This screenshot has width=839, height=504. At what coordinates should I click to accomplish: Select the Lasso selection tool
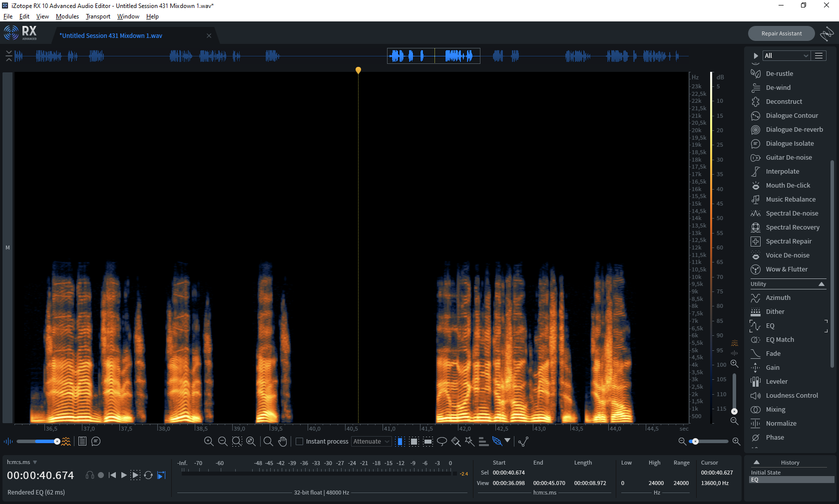point(442,441)
